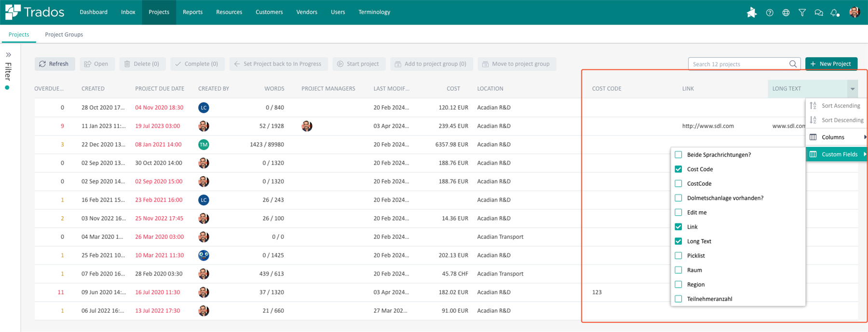
Task: Click the Custom Fields grid icon
Action: (x=813, y=154)
